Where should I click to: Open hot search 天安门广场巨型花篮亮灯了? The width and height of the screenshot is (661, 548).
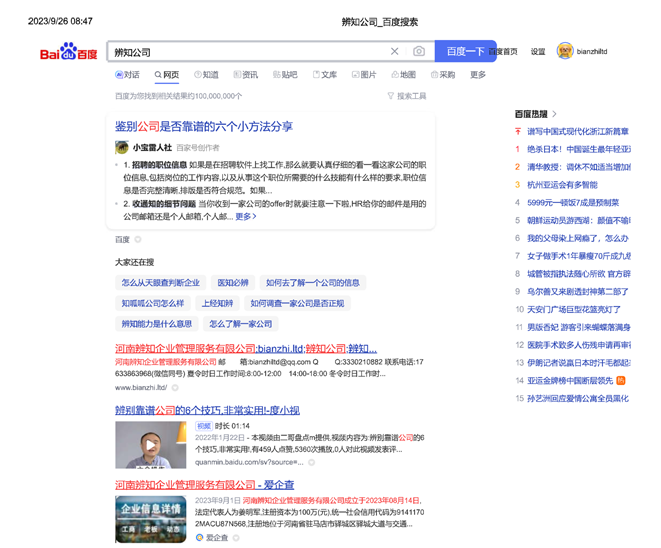coord(574,309)
